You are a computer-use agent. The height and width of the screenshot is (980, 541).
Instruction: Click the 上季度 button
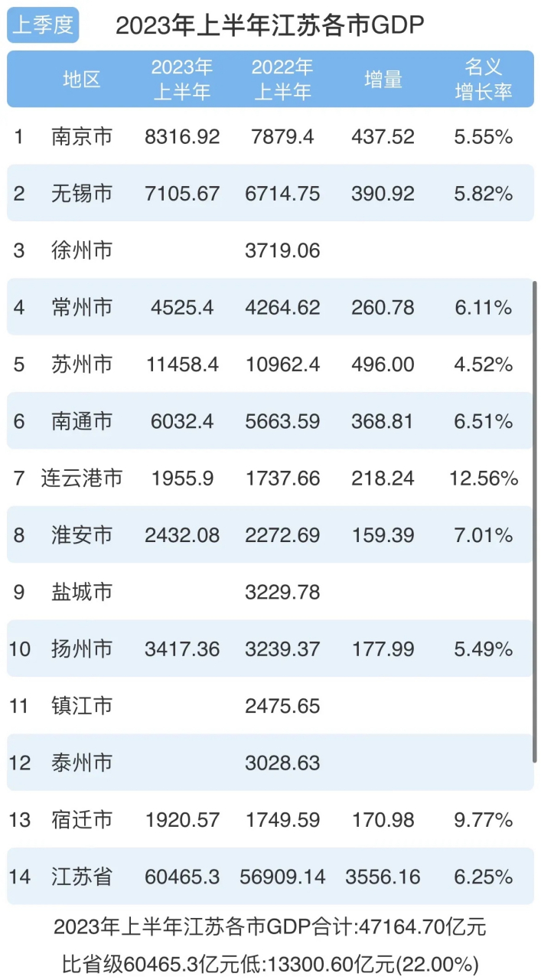coord(42,24)
